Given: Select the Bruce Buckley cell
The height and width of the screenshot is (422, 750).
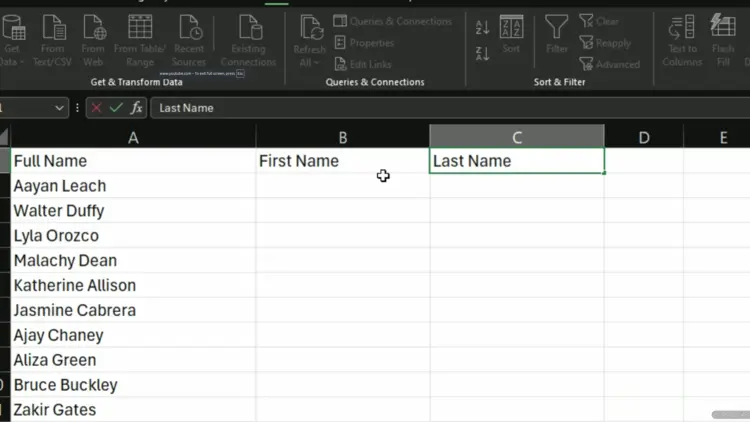Looking at the screenshot, I should (x=133, y=385).
